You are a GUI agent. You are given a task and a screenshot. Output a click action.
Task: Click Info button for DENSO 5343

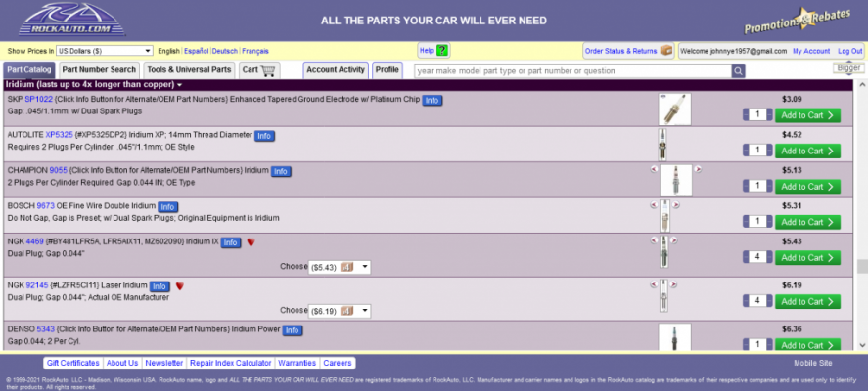293,330
